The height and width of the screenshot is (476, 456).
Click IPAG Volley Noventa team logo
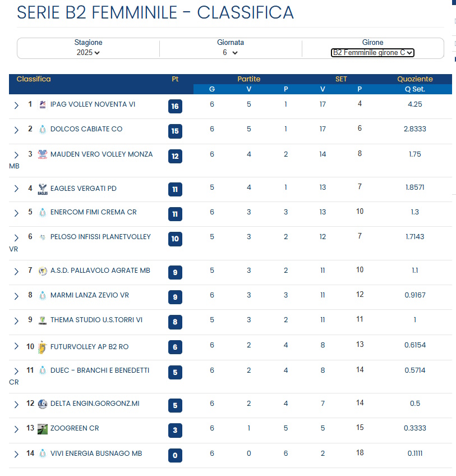(43, 104)
